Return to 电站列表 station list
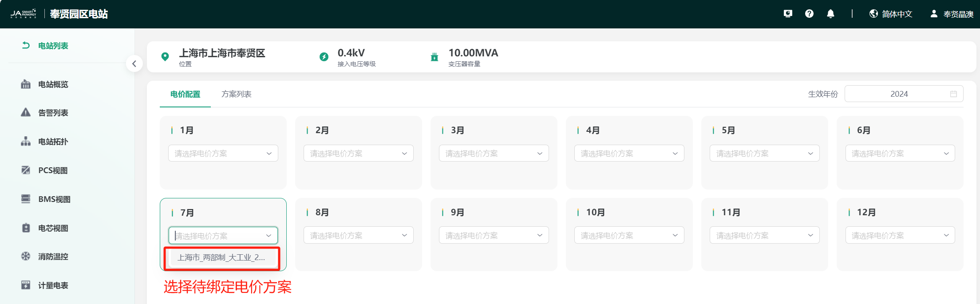The image size is (980, 304). (x=53, y=46)
